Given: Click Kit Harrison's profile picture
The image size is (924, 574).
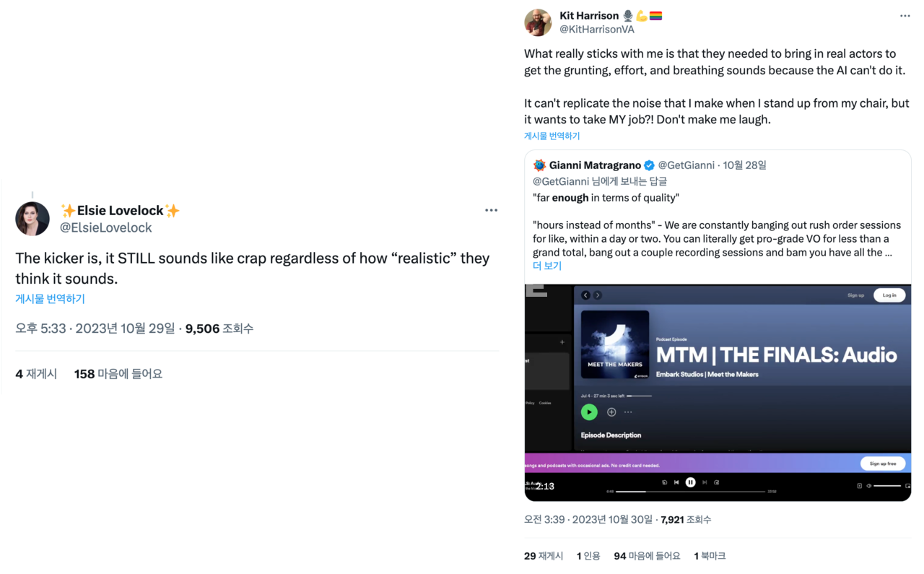Looking at the screenshot, I should (x=538, y=22).
